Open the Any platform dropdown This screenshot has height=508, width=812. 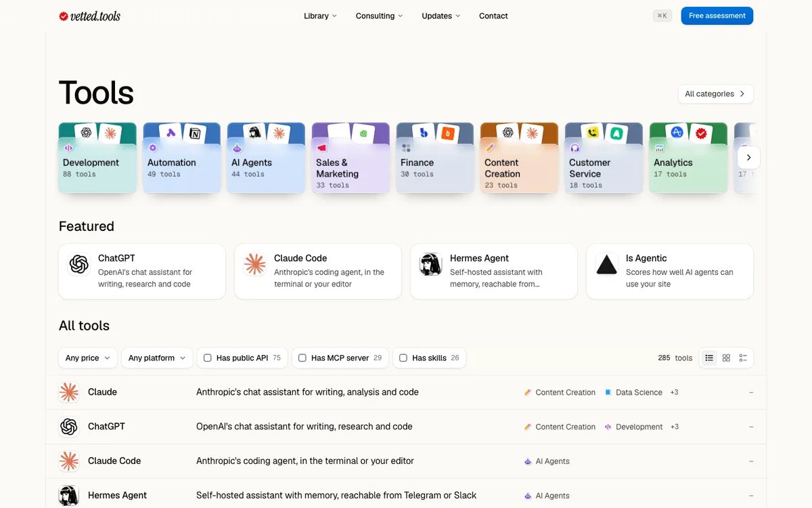[157, 358]
